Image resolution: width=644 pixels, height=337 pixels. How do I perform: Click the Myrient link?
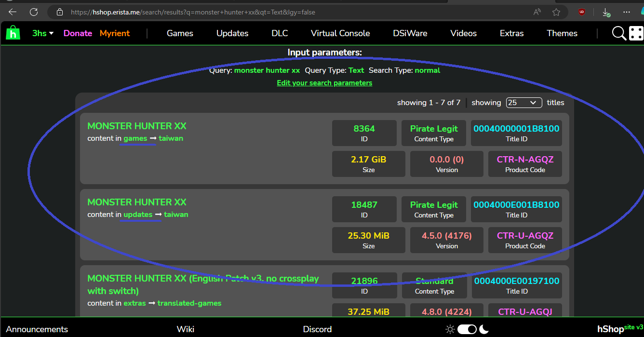[x=115, y=33]
